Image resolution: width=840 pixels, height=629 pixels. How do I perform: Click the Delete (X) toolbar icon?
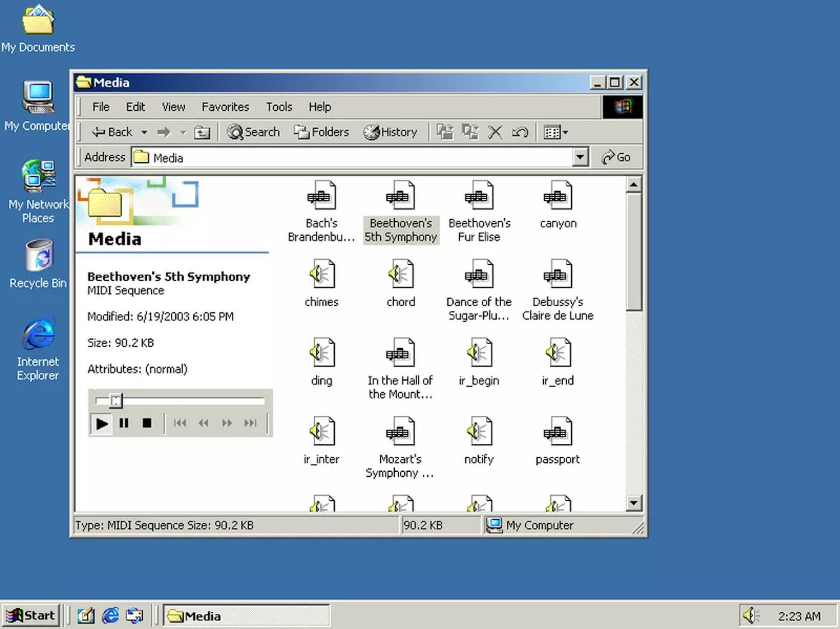point(495,132)
